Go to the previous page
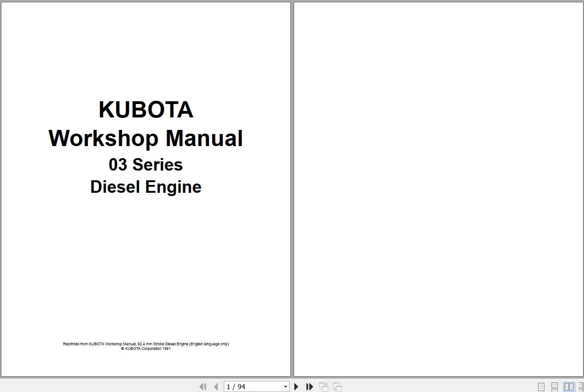 215,387
